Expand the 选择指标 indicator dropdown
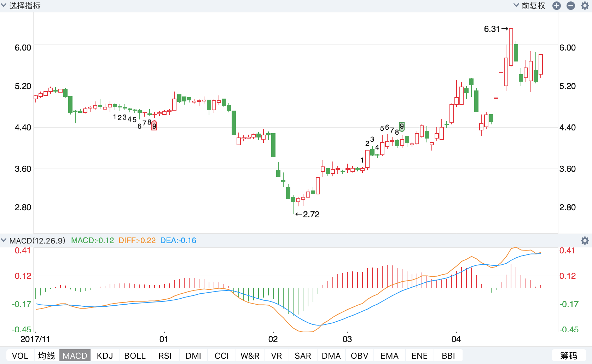 tap(21, 6)
